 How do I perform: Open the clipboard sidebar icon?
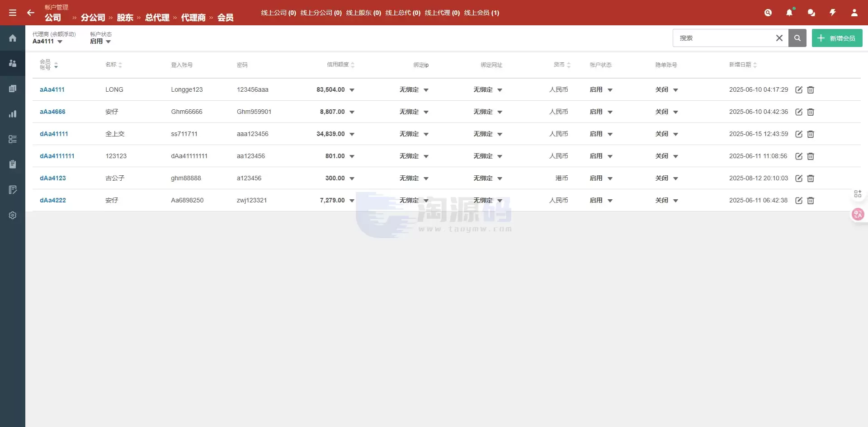point(13,164)
